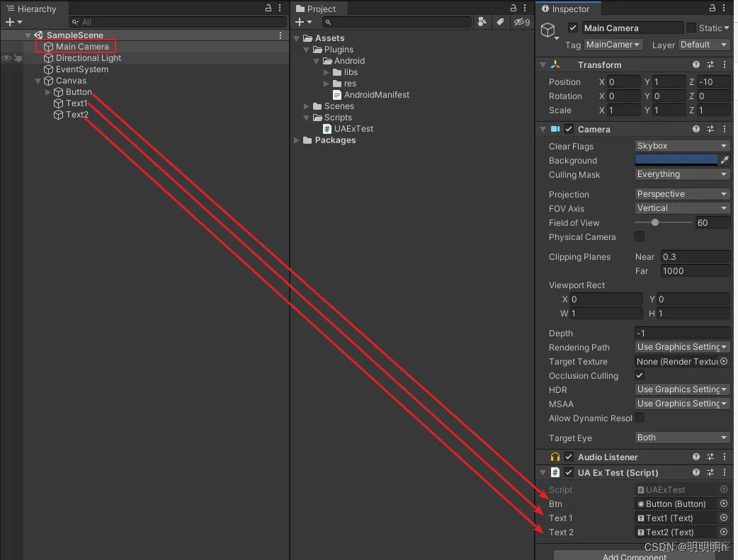Viewport: 738px width, 560px height.
Task: Open Projection Perspective dropdown
Action: (682, 194)
